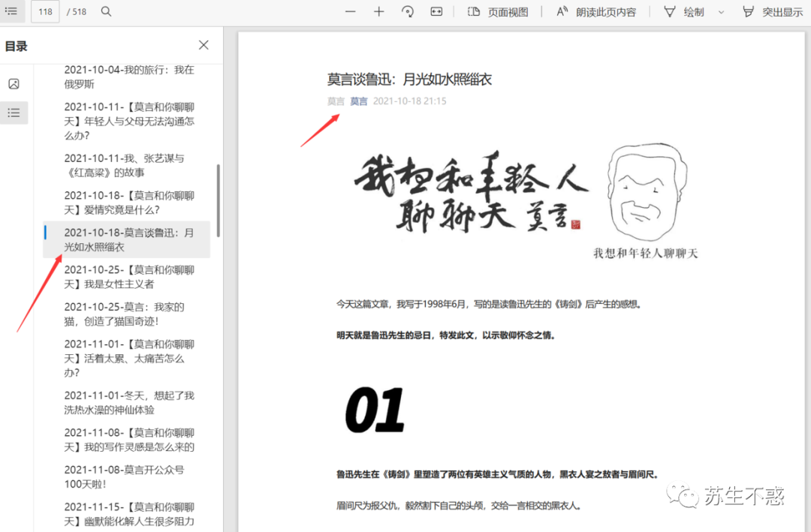
Task: Select the document outline icon
Action: [14, 113]
